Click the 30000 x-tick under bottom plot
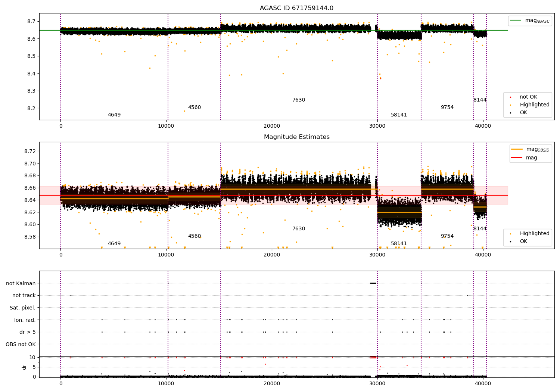This screenshot has width=560, height=392. (377, 384)
